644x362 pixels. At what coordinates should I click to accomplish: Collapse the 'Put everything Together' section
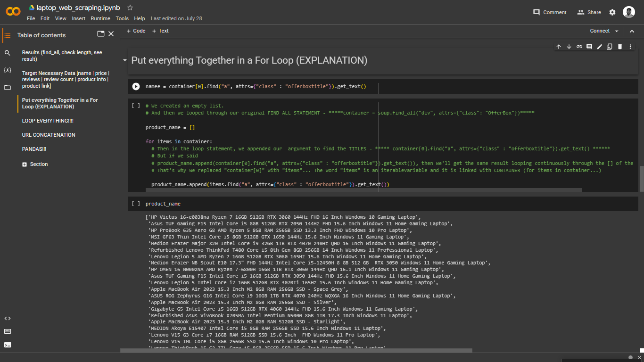(x=125, y=60)
